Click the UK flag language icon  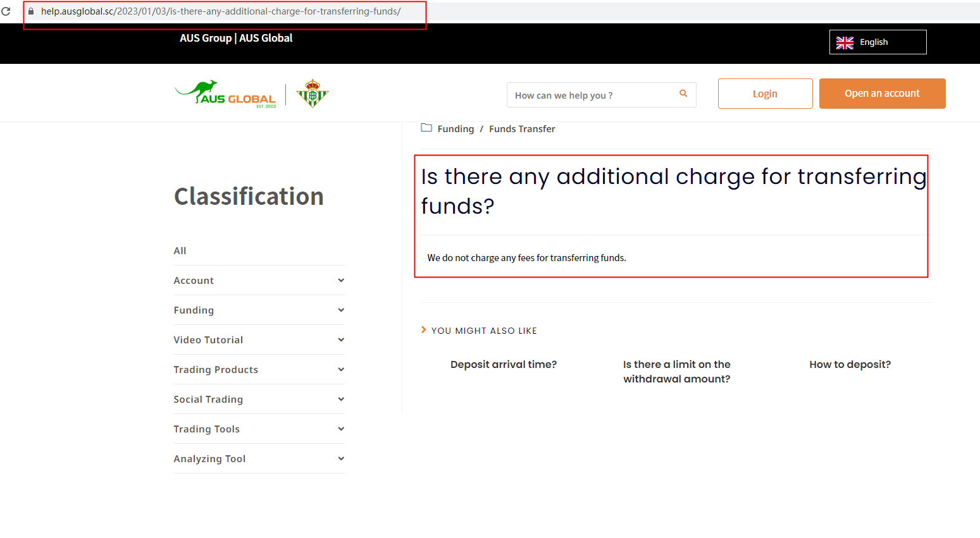(845, 42)
